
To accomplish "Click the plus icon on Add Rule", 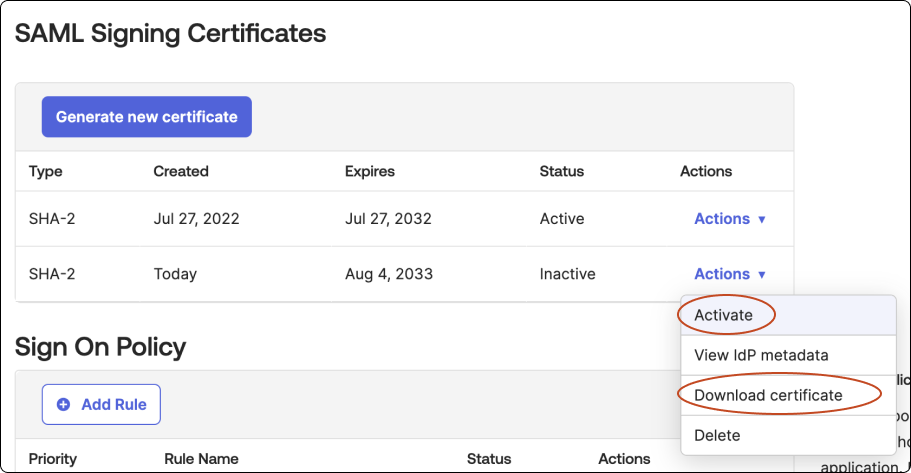I will (x=64, y=404).
